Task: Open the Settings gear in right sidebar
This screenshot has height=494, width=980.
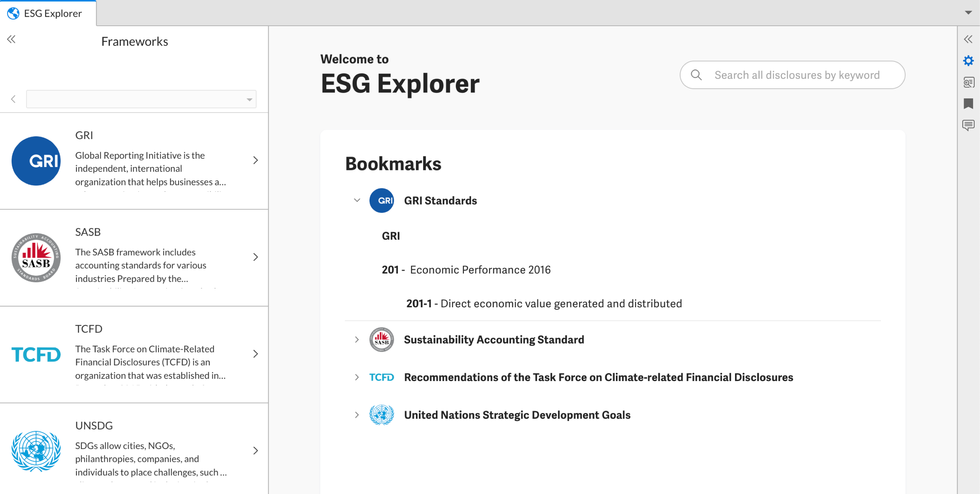Action: (x=969, y=60)
